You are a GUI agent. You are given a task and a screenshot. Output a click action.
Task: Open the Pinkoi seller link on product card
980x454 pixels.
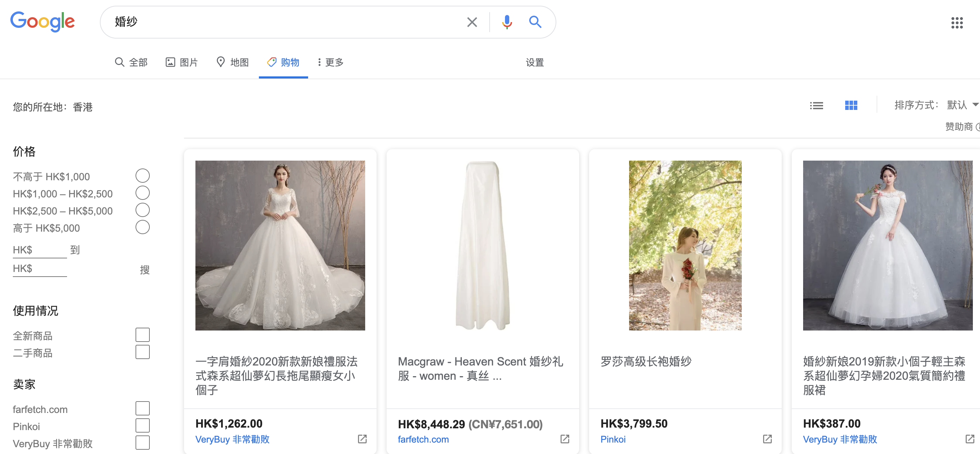613,439
